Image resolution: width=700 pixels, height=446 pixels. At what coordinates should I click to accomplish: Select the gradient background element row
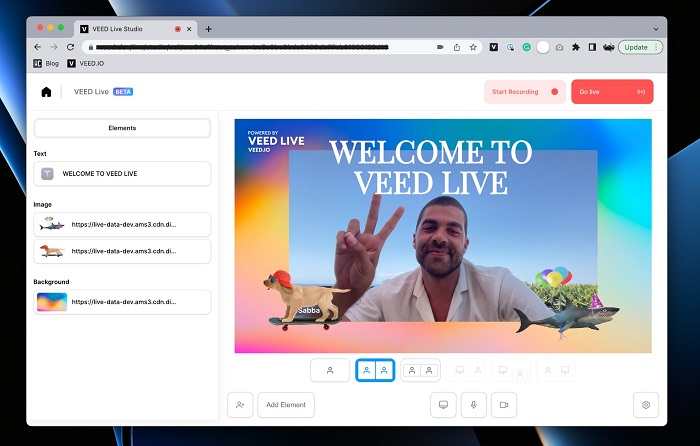pyautogui.click(x=122, y=302)
